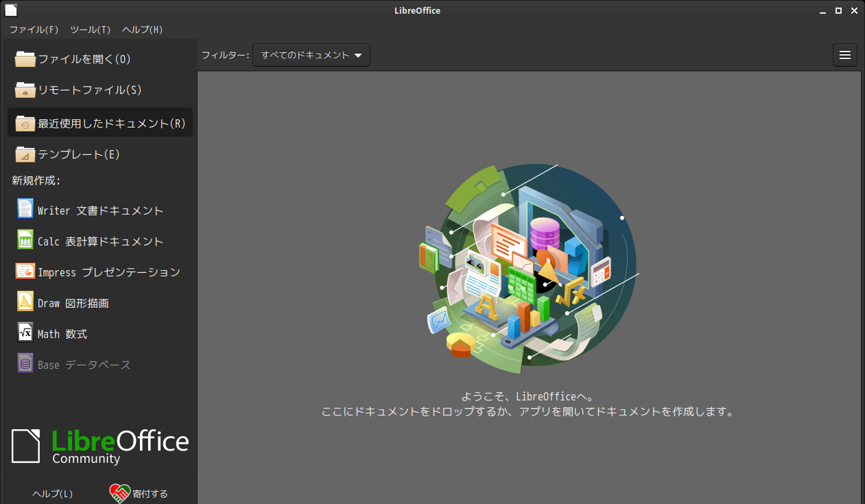This screenshot has width=865, height=504.
Task: Open the ヘルプ(H) menu in menu bar
Action: pos(143,29)
